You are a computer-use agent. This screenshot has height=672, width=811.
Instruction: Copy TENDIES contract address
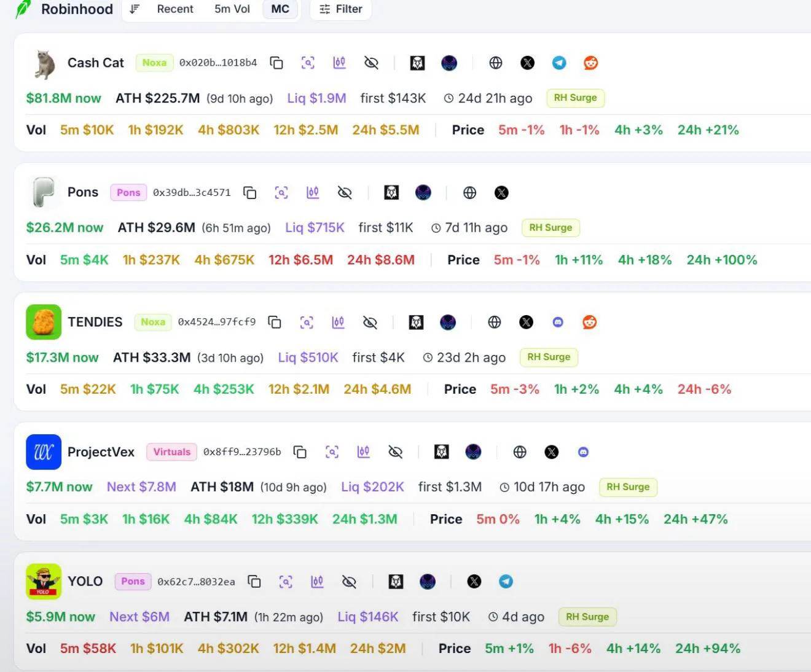pos(275,322)
